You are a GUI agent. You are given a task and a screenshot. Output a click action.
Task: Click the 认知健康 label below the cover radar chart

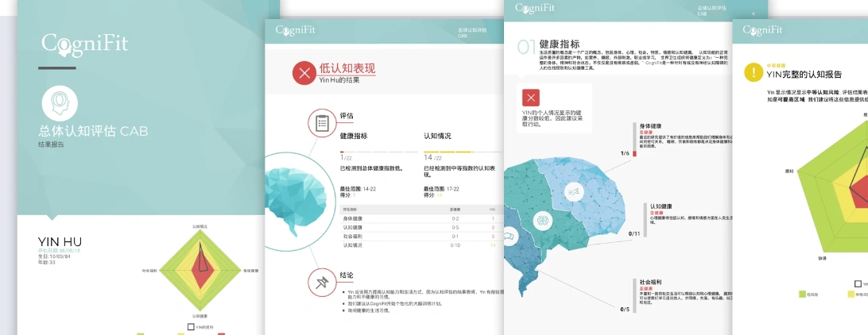(200, 316)
